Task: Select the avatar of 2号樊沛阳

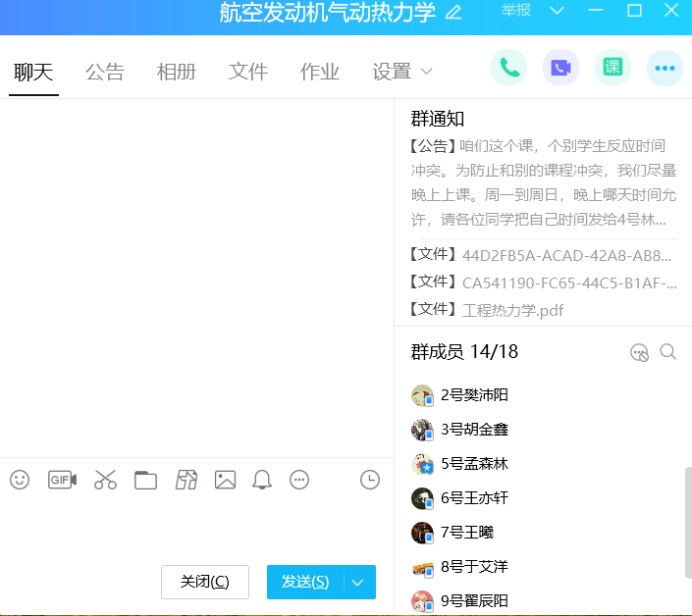Action: coord(422,395)
